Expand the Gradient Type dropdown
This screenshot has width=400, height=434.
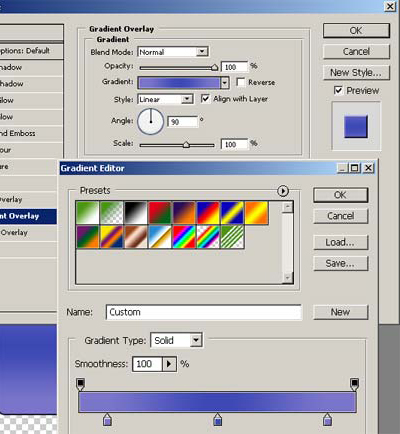[176, 340]
